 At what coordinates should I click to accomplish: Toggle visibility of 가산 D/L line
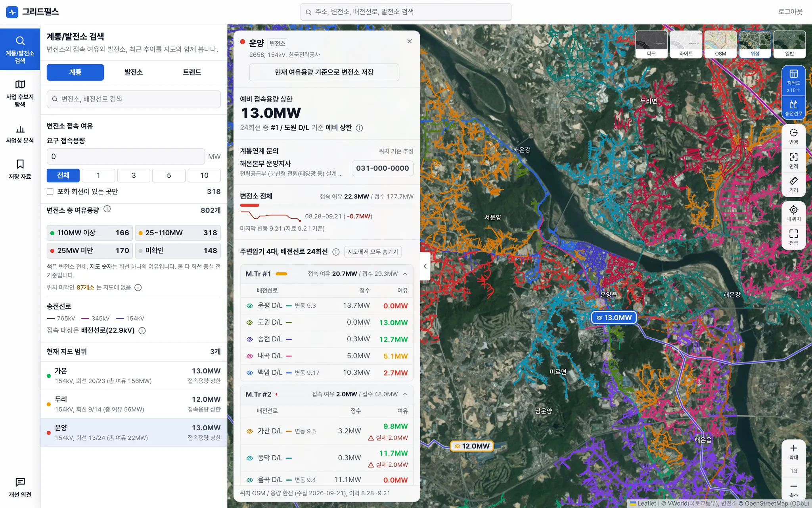(x=249, y=431)
